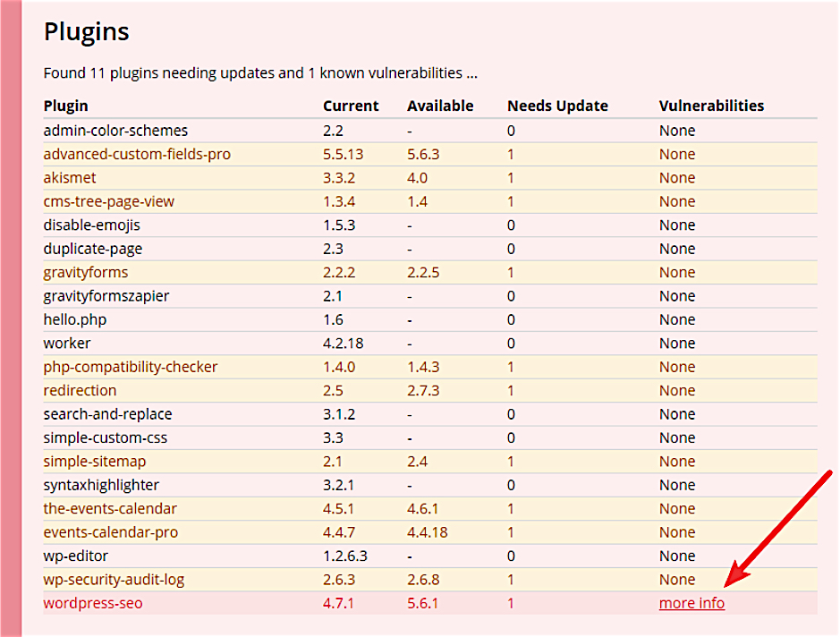Select the disable-emojis plugin name

coord(91,225)
